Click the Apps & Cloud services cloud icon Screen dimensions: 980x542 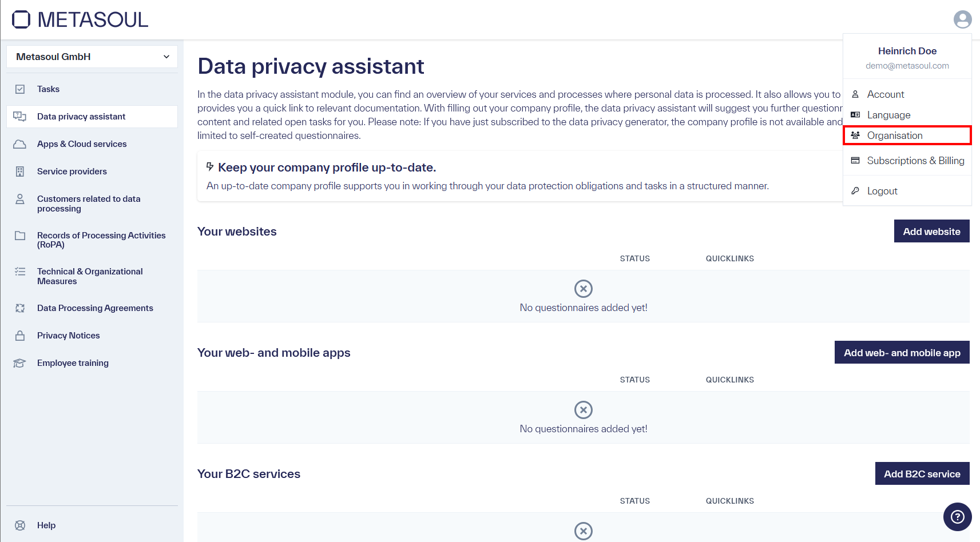pos(21,144)
